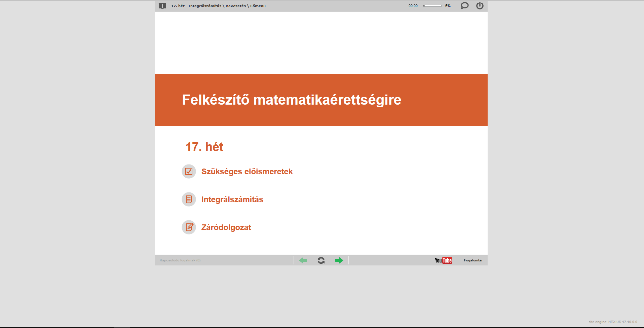Open Szükséges előismeretek section

click(x=247, y=172)
